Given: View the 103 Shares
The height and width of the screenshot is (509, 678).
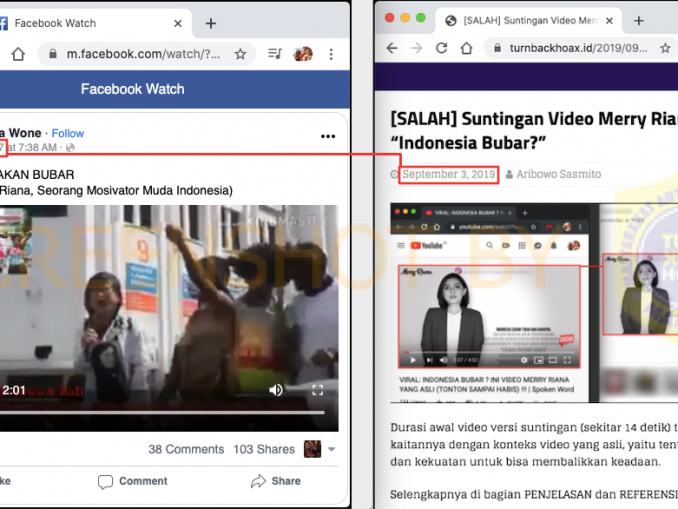Looking at the screenshot, I should [264, 449].
